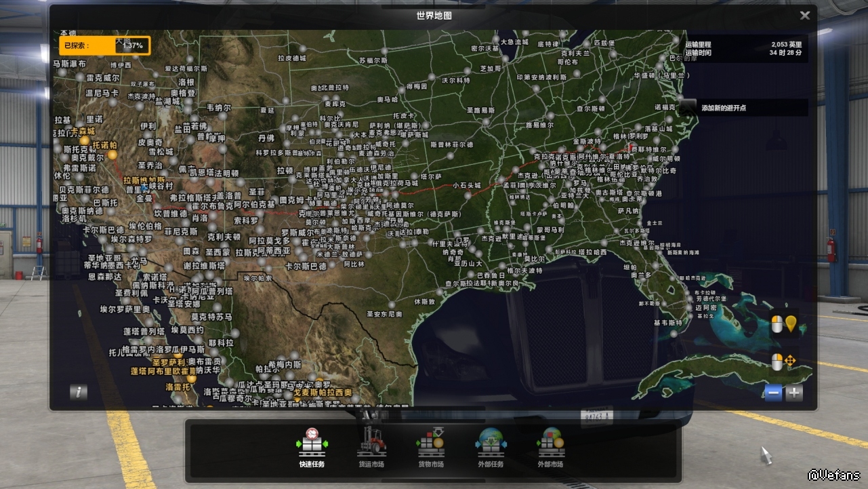
Task: Open the 货物市场 cargo market icon
Action: click(x=431, y=442)
